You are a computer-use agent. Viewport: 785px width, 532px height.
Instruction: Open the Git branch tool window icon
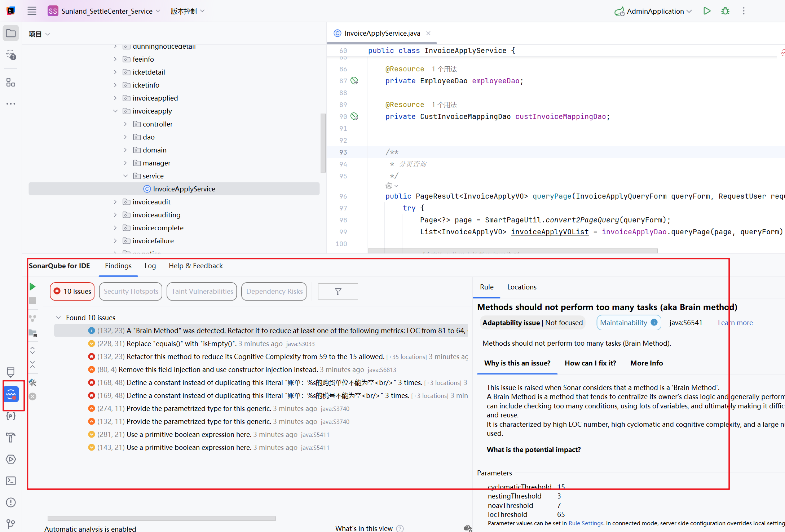coord(11,523)
